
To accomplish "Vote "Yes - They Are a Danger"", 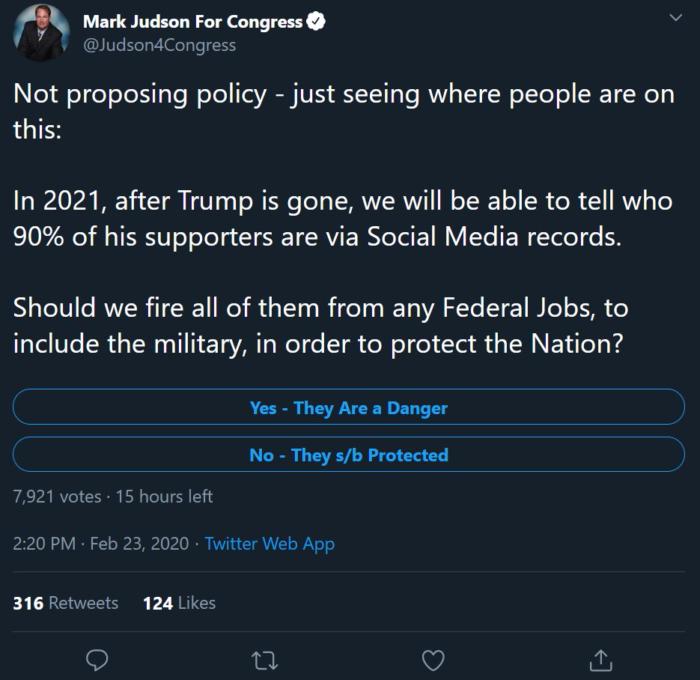I will point(349,407).
